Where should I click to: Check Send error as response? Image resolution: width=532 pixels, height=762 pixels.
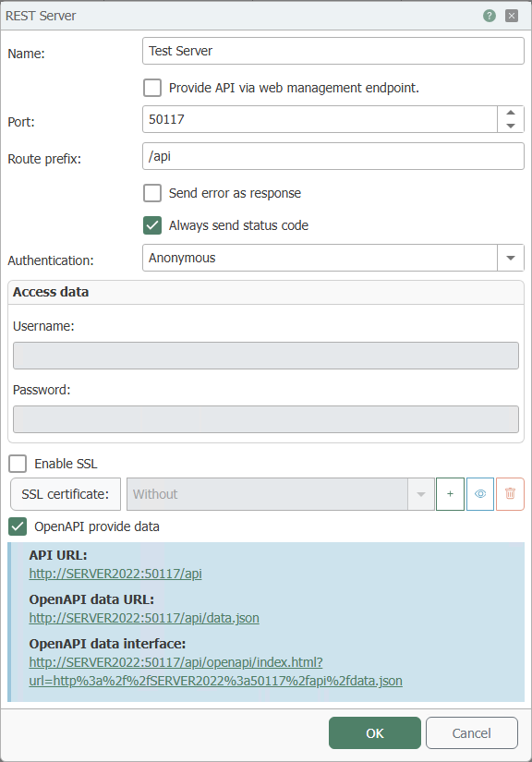click(x=152, y=193)
